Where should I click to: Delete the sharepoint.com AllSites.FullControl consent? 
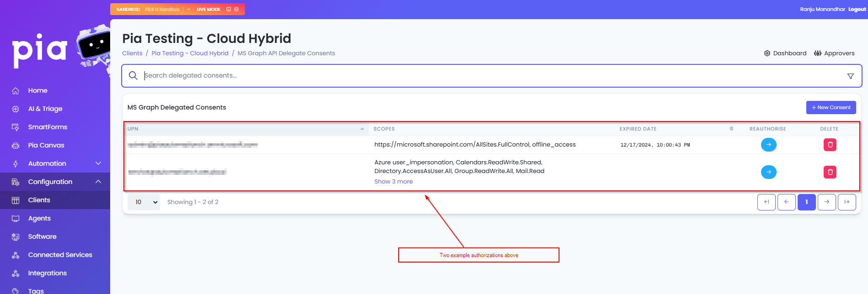(x=830, y=145)
